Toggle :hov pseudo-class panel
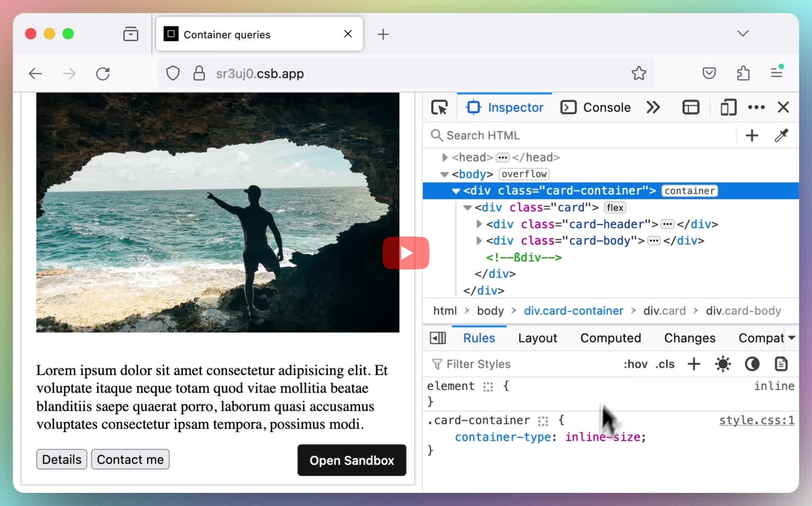Screen dimensions: 812x506 635,364
